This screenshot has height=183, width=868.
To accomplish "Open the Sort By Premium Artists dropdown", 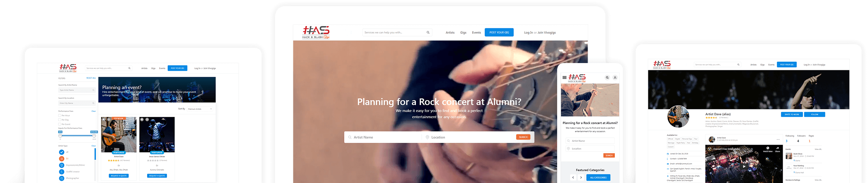I will (x=200, y=109).
